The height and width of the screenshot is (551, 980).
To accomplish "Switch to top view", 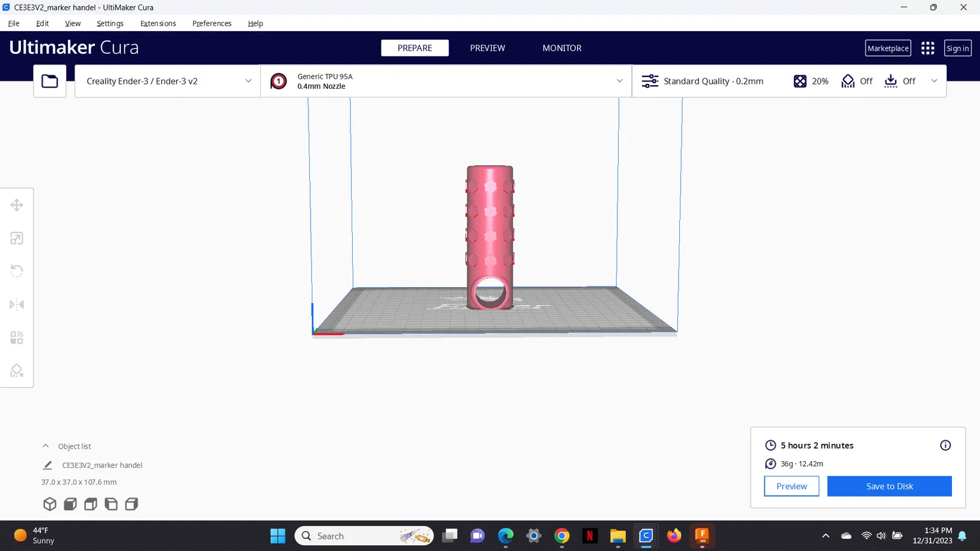I will pos(91,504).
